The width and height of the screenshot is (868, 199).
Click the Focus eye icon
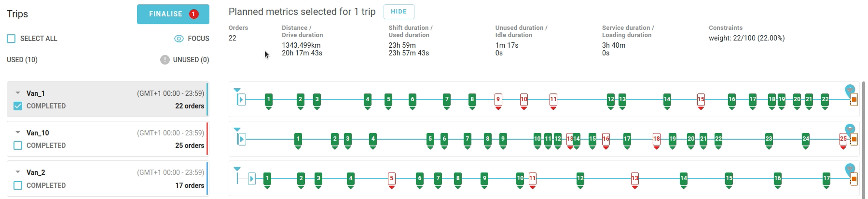pos(179,39)
